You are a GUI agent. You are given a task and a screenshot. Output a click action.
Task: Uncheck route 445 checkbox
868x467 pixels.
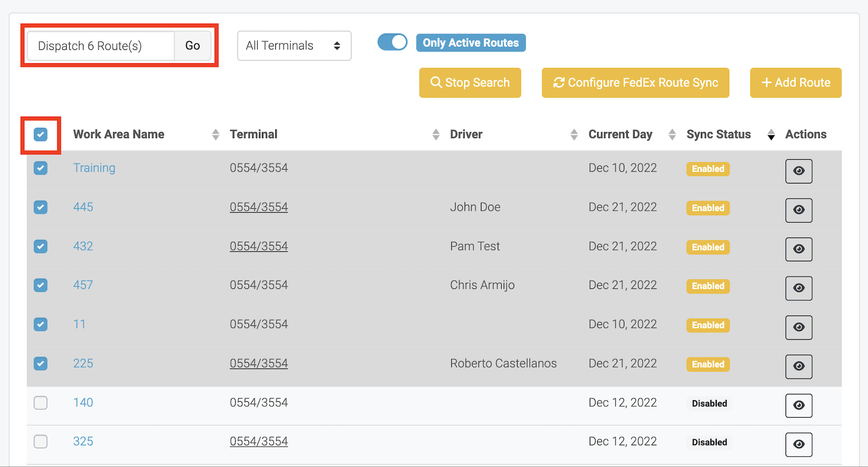[41, 207]
